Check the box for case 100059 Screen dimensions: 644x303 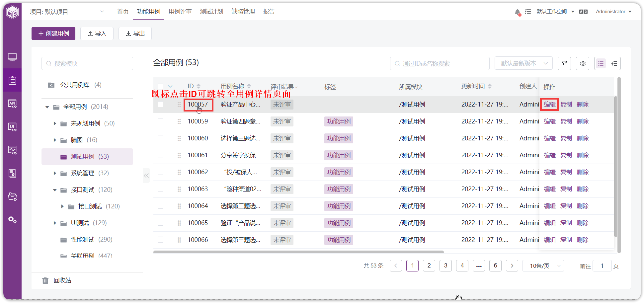click(x=160, y=121)
